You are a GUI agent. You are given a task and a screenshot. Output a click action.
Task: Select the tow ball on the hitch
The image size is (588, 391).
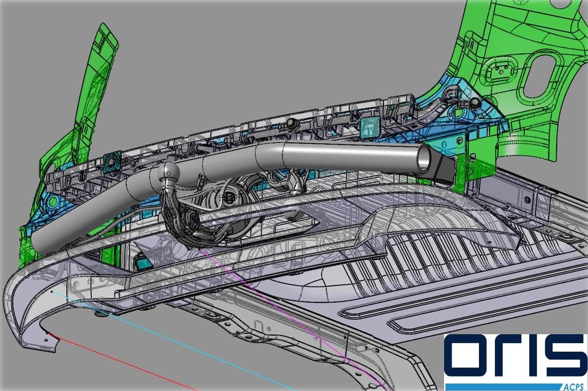[170, 172]
